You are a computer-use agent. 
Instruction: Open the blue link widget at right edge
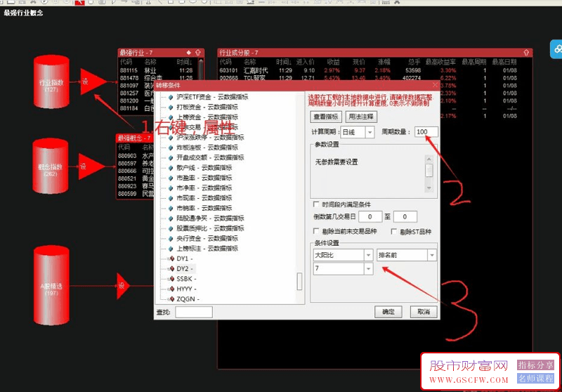[x=556, y=49]
